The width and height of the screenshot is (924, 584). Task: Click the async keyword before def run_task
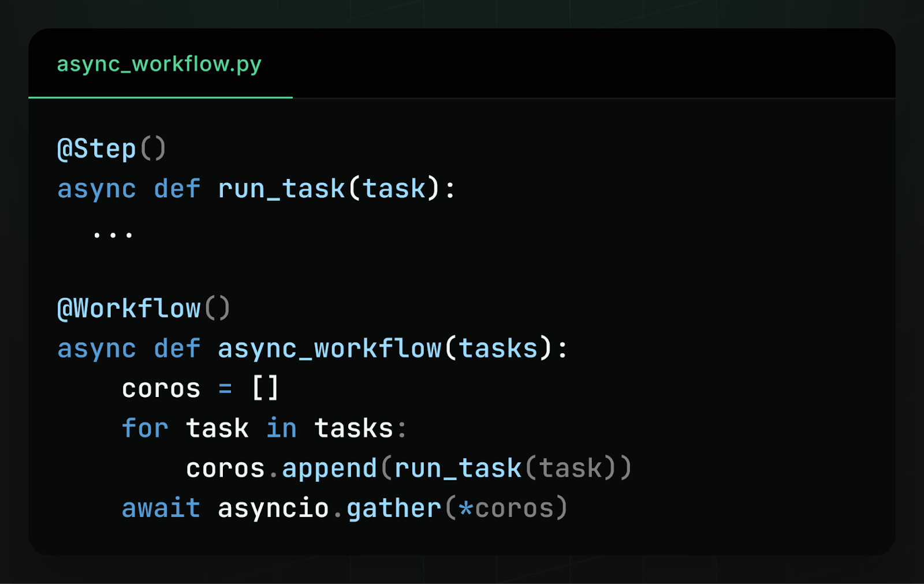pos(96,188)
